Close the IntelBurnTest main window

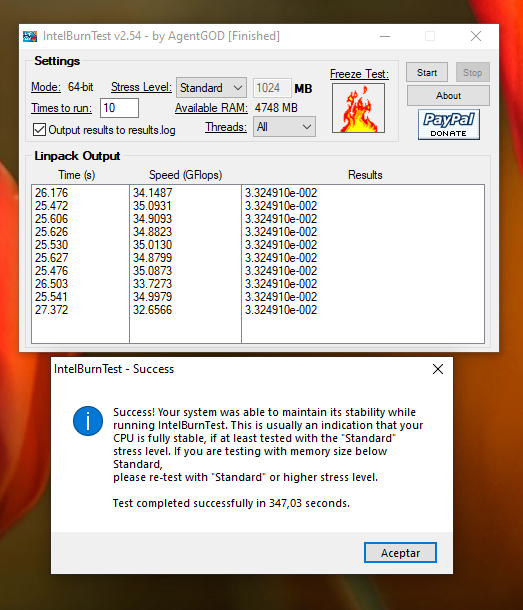coord(476,36)
